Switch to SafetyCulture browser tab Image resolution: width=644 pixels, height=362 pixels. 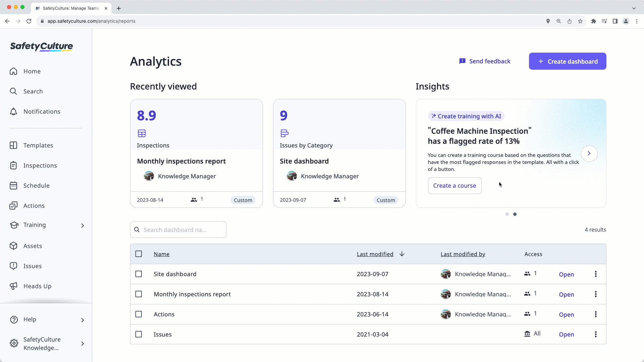coord(71,8)
